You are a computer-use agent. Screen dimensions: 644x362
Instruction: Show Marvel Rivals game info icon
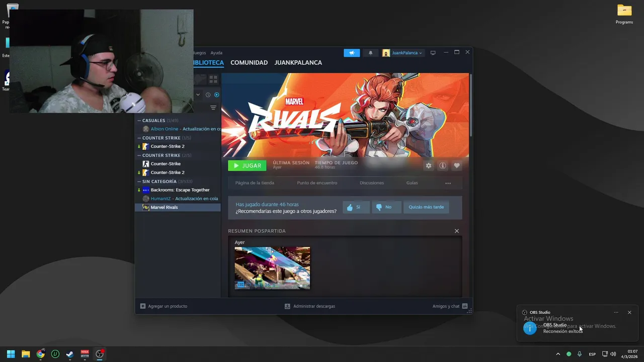(443, 165)
